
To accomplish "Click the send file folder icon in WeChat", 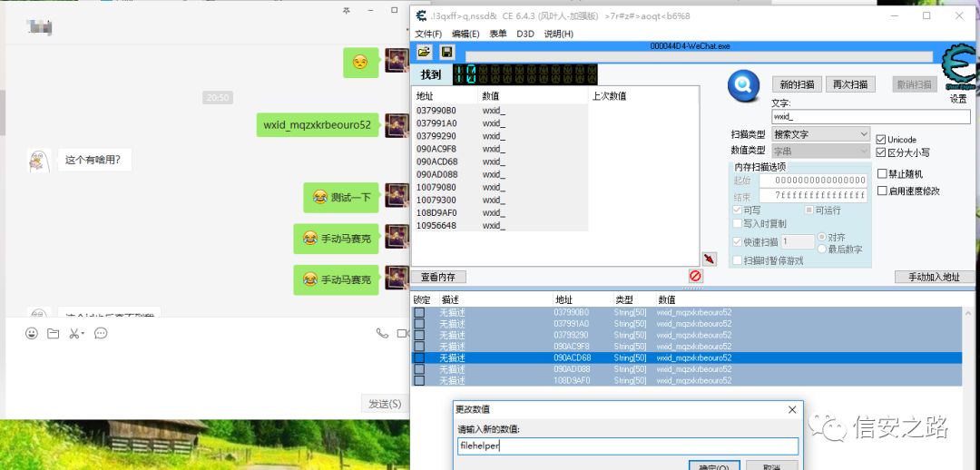I will tap(54, 334).
